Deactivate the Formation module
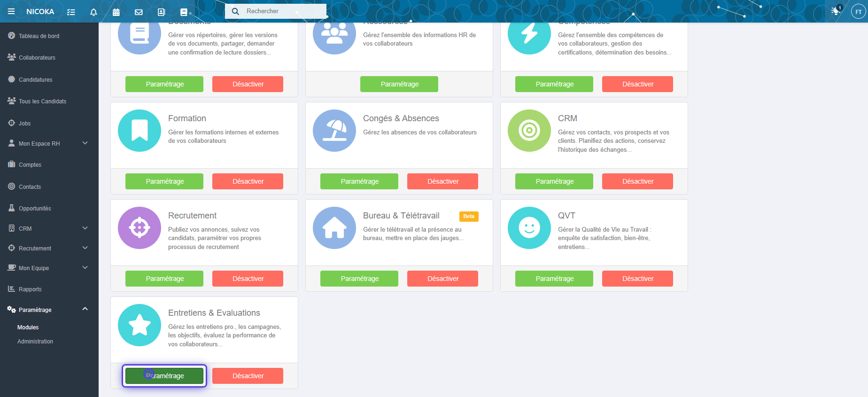 pos(248,181)
